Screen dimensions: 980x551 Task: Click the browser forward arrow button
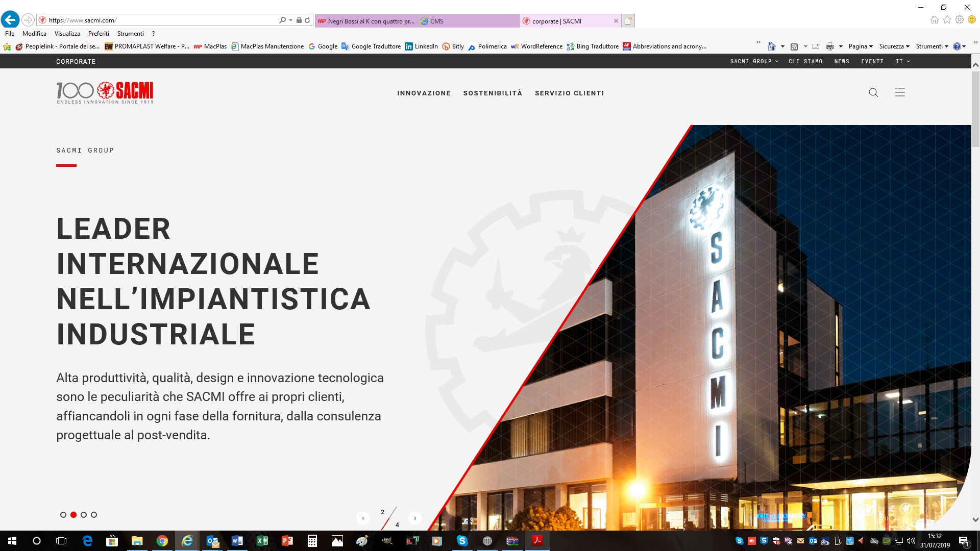click(29, 20)
